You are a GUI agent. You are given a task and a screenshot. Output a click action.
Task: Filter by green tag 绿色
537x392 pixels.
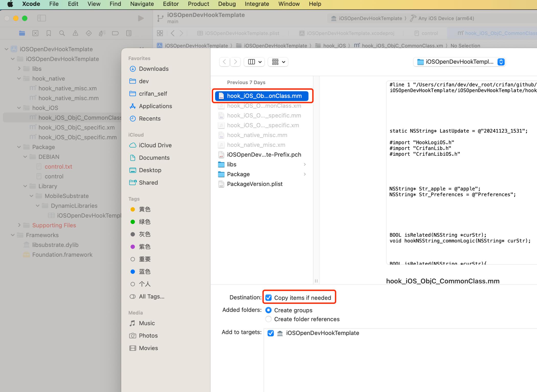coord(144,222)
